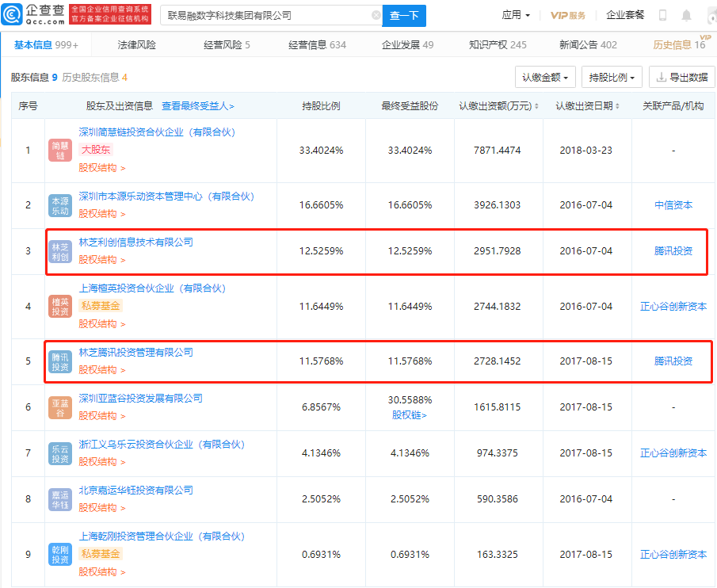The image size is (717, 588).
Task: Expand 股权结构 for 林芝利创信息技术有限公司
Action: (101, 260)
